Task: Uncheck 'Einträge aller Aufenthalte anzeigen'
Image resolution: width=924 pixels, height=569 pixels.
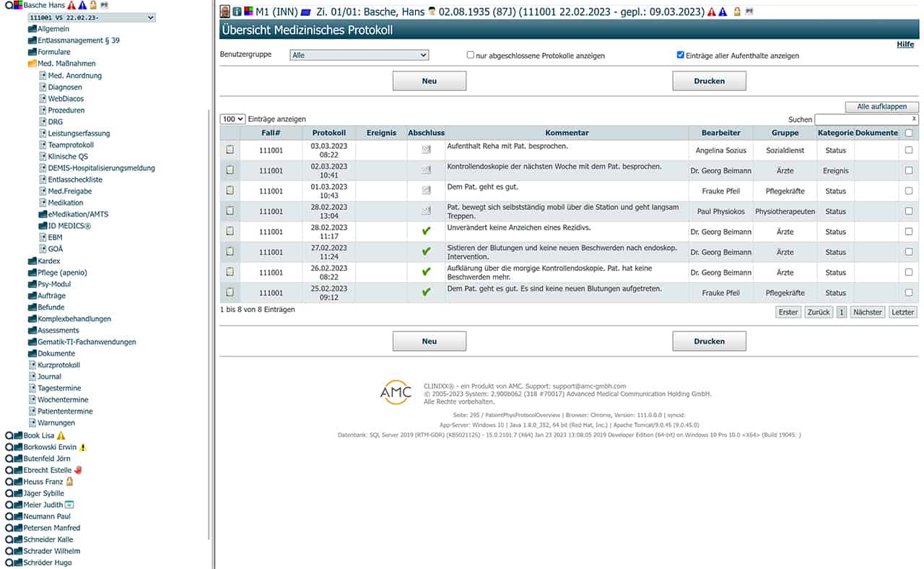Action: point(681,55)
